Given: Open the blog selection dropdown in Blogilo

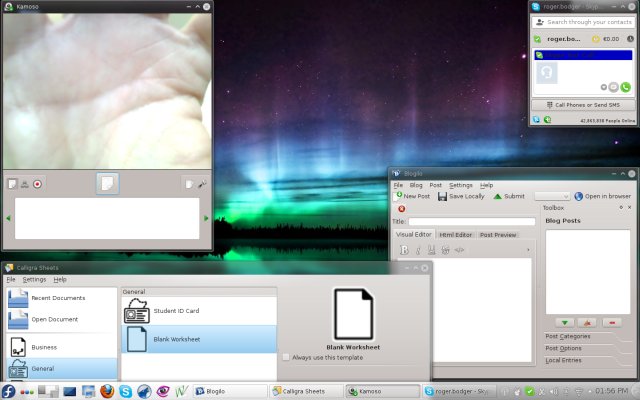Looking at the screenshot, I should point(552,196).
